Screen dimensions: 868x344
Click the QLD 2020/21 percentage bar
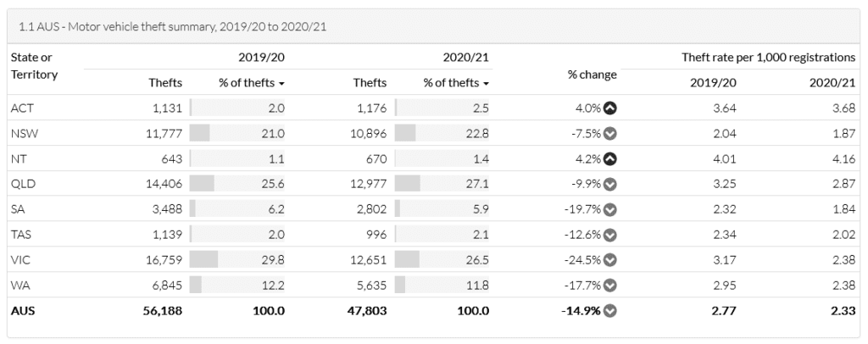(x=408, y=185)
